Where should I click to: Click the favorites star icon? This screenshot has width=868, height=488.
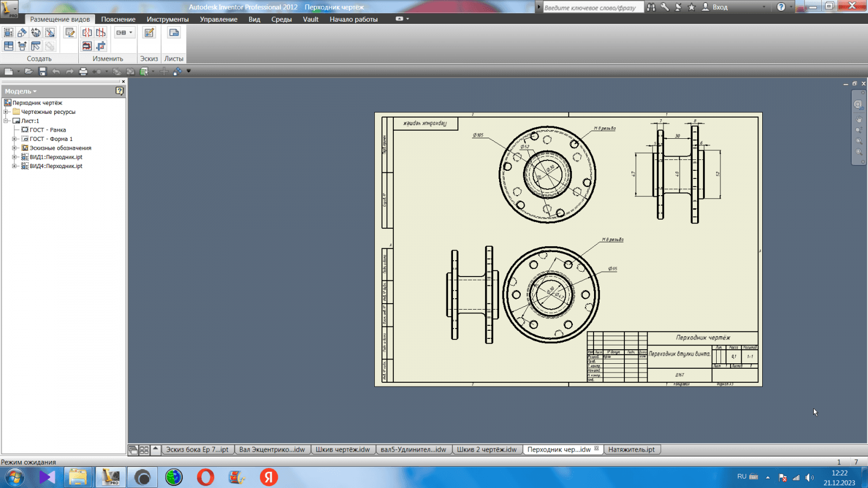click(x=692, y=7)
